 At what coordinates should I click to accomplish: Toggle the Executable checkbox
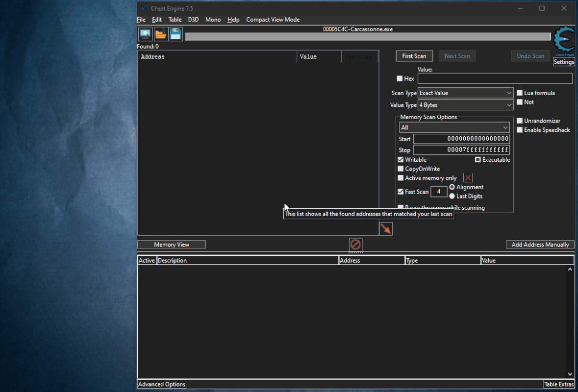pyautogui.click(x=478, y=160)
